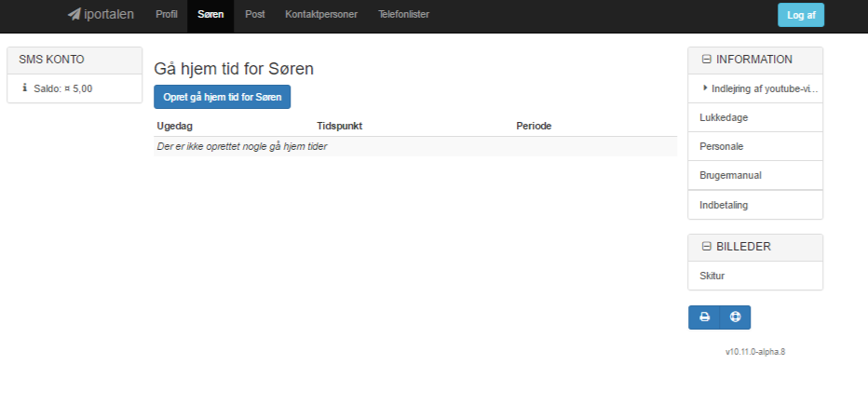The height and width of the screenshot is (405, 868).
Task: Click the Ugedag column header
Action: click(x=175, y=126)
